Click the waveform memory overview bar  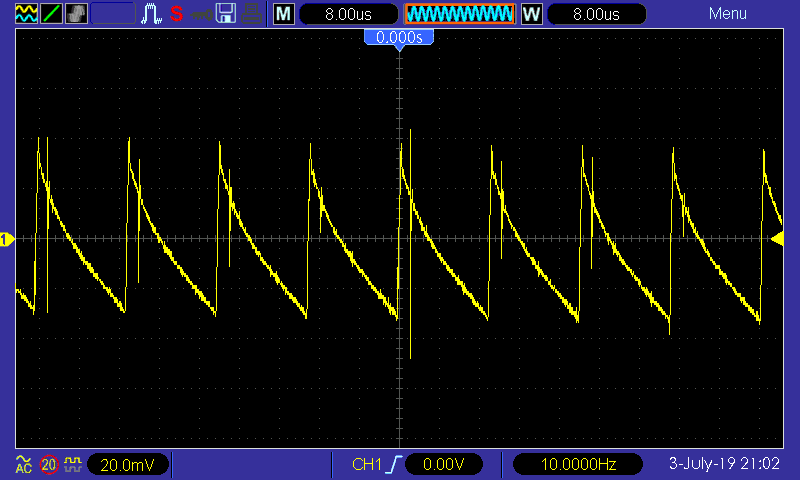pos(459,14)
